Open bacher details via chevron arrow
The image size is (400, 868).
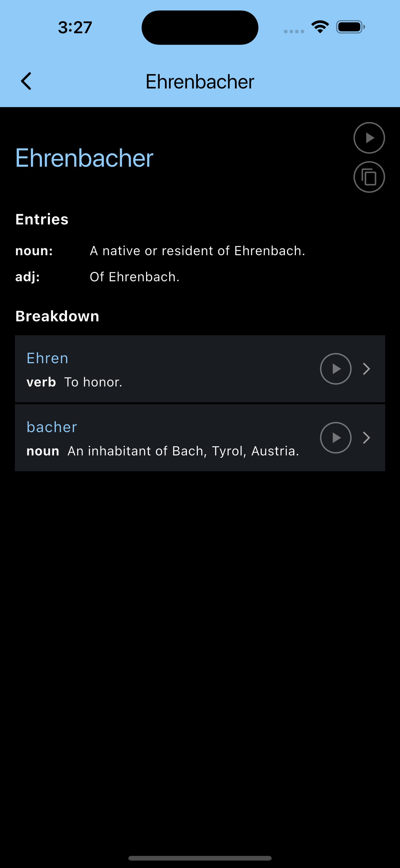coord(366,437)
